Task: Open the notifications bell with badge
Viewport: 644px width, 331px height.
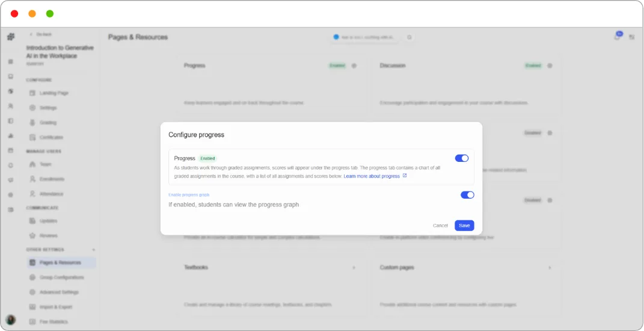Action: point(618,36)
